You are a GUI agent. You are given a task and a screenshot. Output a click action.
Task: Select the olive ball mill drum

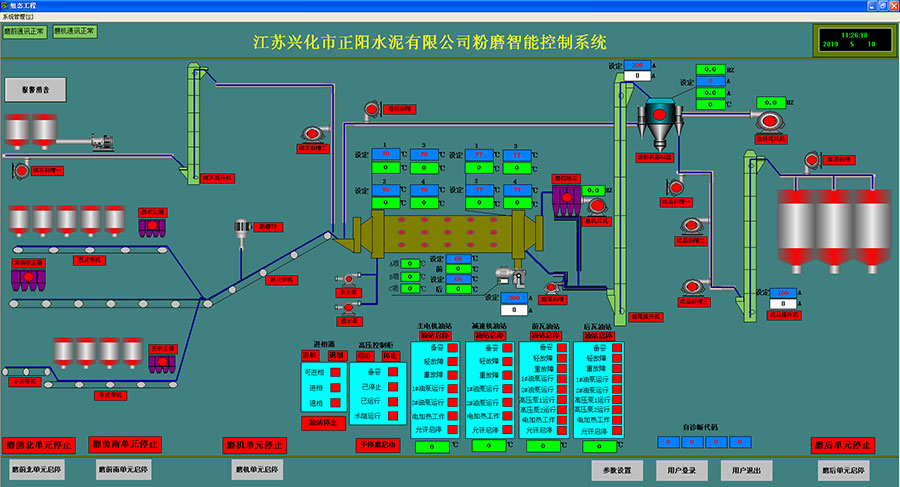[x=448, y=233]
